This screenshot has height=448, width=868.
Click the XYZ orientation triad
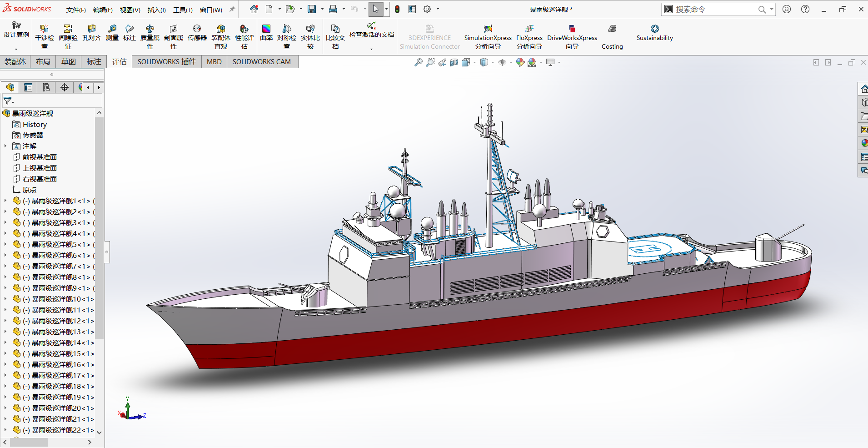[131, 409]
